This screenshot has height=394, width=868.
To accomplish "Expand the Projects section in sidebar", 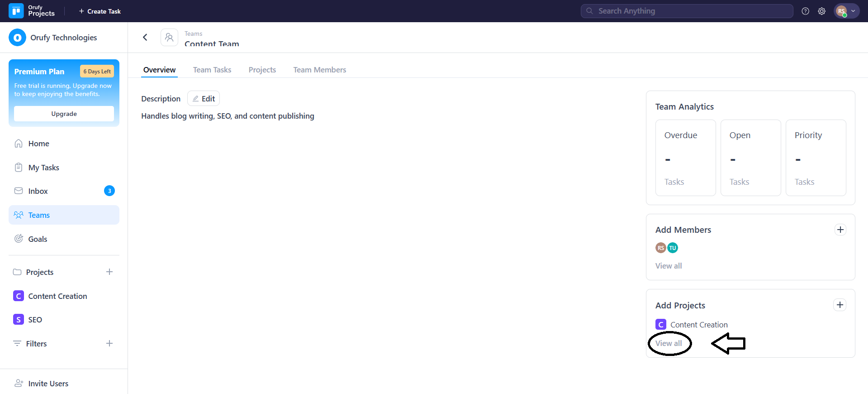I will pos(39,272).
